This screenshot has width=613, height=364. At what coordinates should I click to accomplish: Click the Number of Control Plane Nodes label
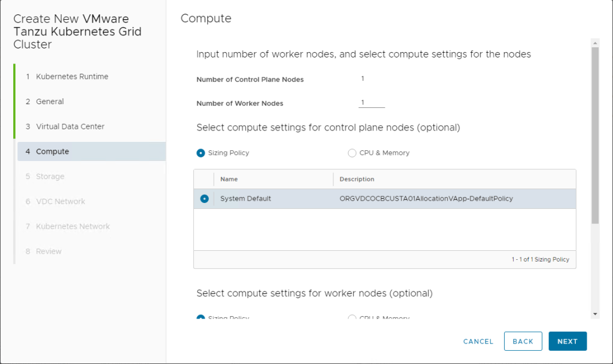click(250, 80)
